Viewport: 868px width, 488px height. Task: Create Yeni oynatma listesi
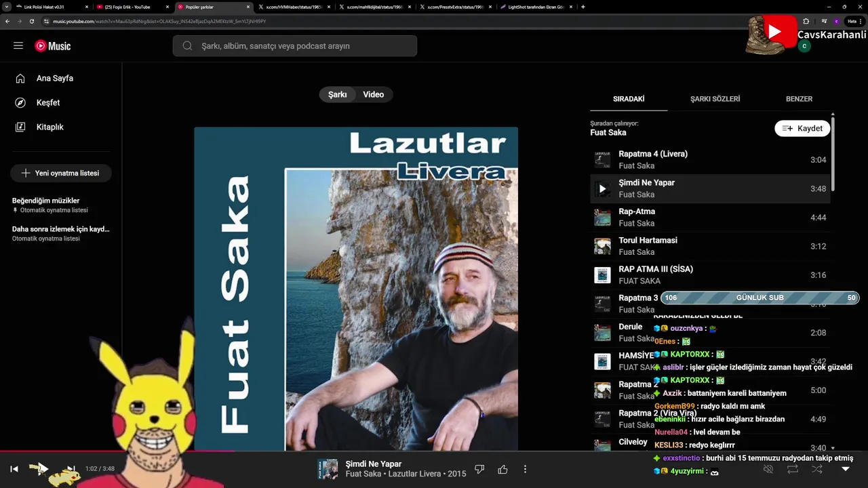pos(61,173)
